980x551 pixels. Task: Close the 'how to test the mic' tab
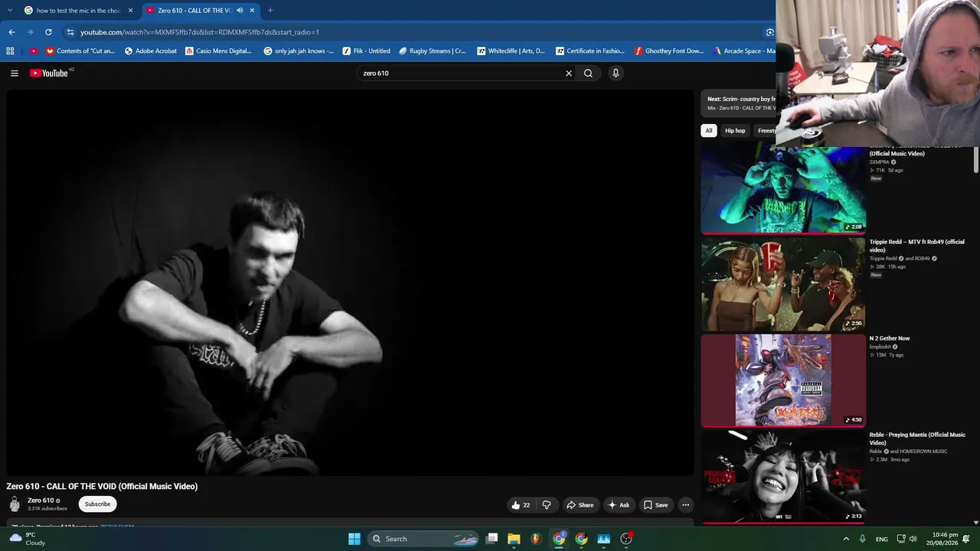pyautogui.click(x=130, y=11)
